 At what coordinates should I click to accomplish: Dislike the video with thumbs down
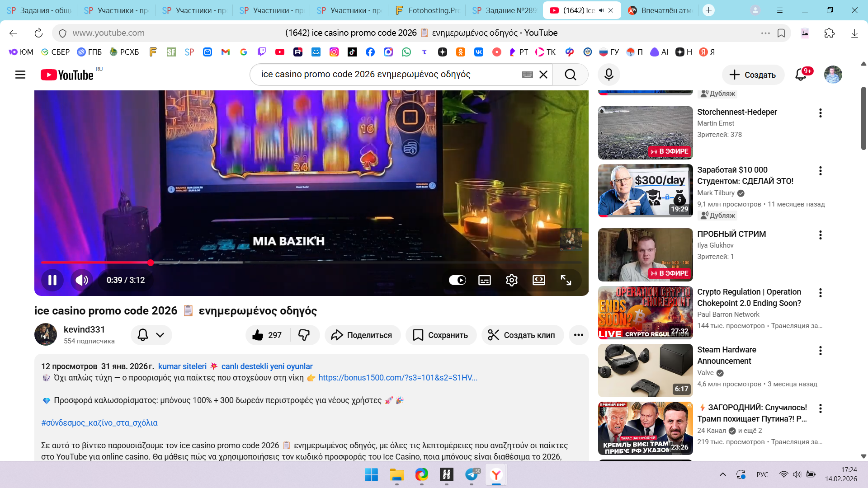[304, 335]
